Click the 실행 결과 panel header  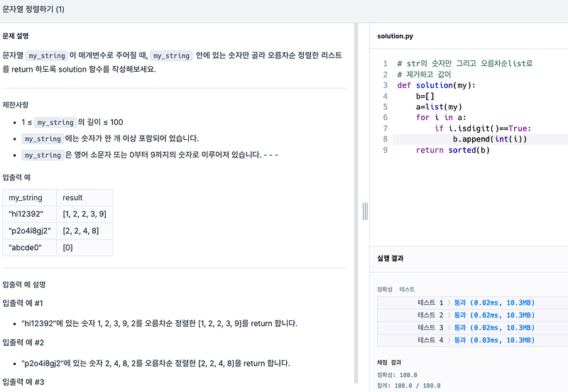[x=390, y=258]
